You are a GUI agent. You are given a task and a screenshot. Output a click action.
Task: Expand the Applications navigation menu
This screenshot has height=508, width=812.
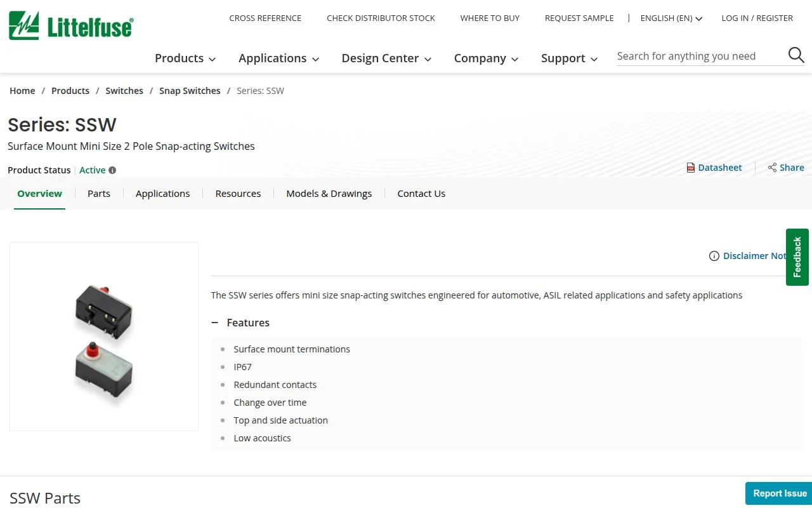[x=278, y=58]
